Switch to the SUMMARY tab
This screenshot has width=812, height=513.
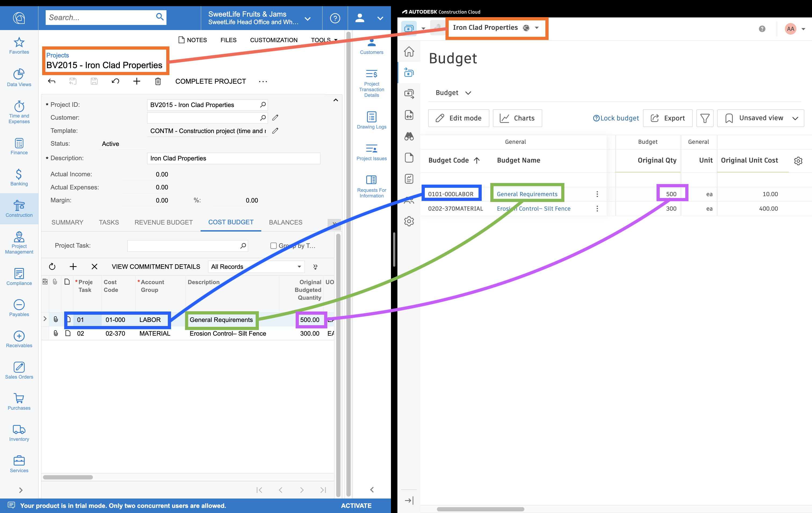coord(67,222)
